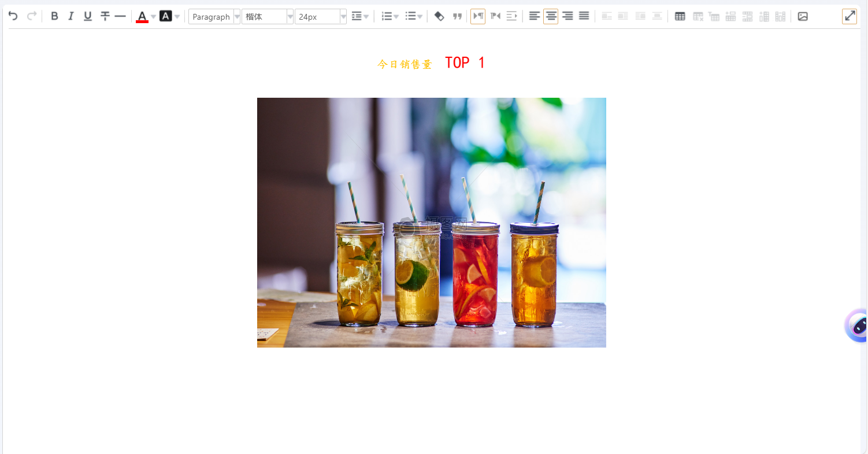
Task: Align text to the left
Action: pos(535,16)
